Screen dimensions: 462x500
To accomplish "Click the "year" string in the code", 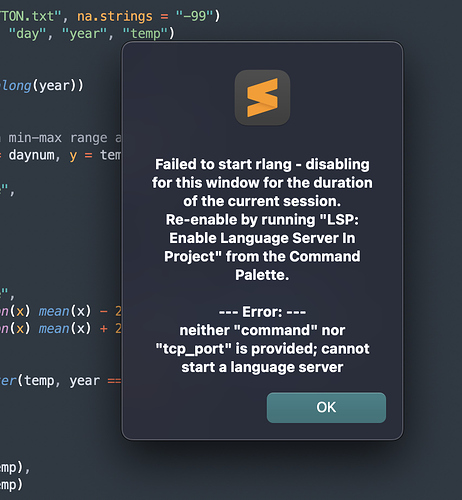I will click(84, 33).
